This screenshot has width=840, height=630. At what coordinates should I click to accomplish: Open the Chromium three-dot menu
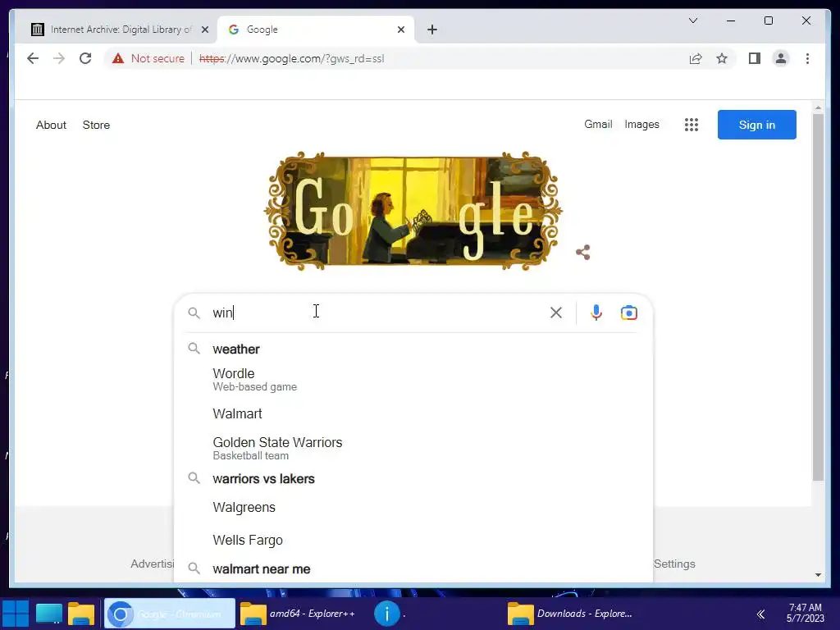point(807,58)
